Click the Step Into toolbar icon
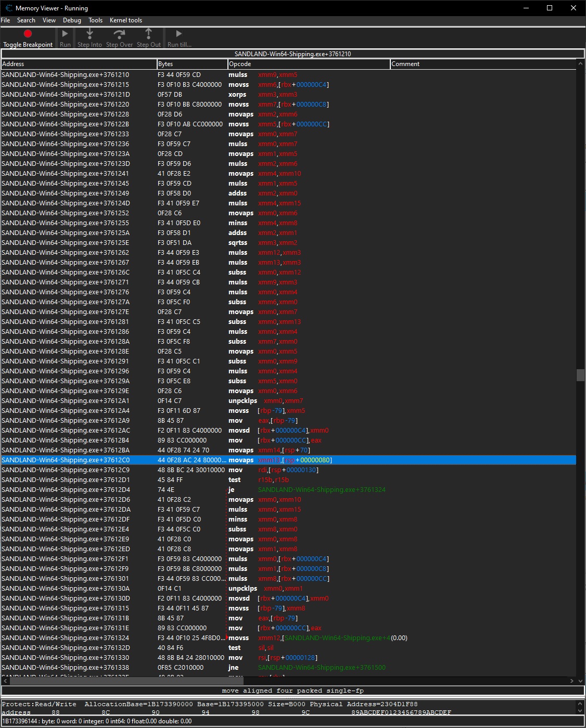This screenshot has width=586, height=728. (90, 34)
